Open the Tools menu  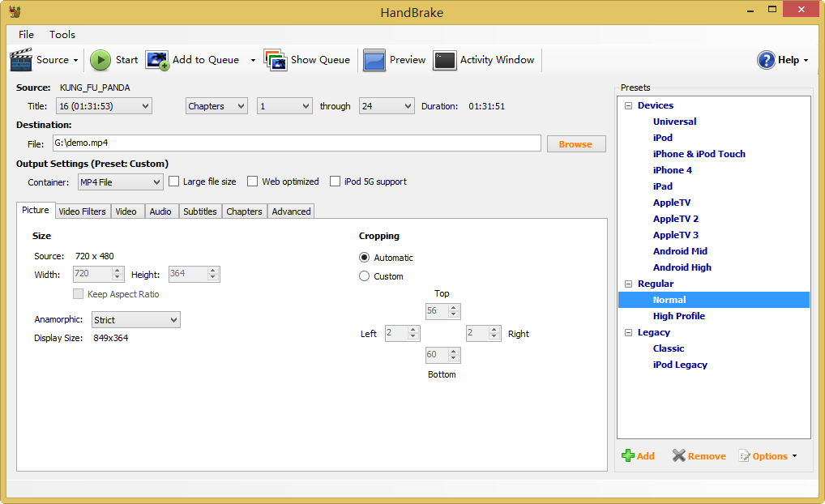[x=62, y=35]
